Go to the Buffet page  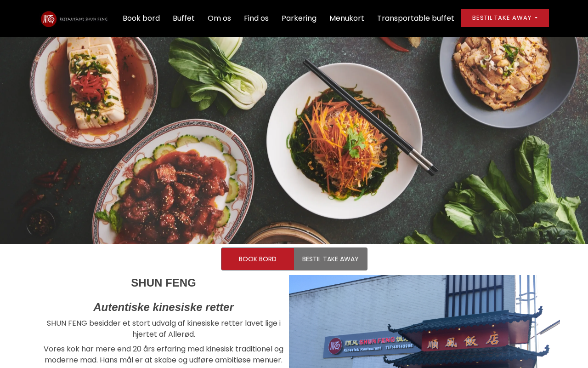pos(184,18)
